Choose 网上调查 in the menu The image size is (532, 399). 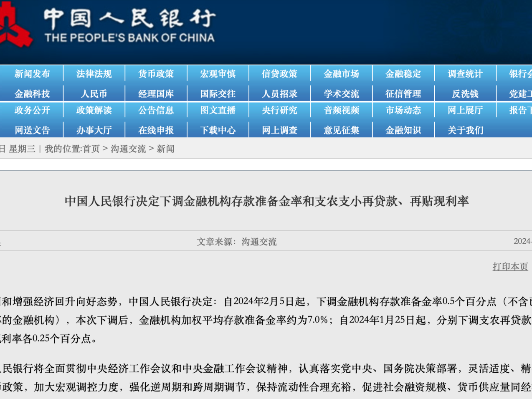pyautogui.click(x=279, y=130)
